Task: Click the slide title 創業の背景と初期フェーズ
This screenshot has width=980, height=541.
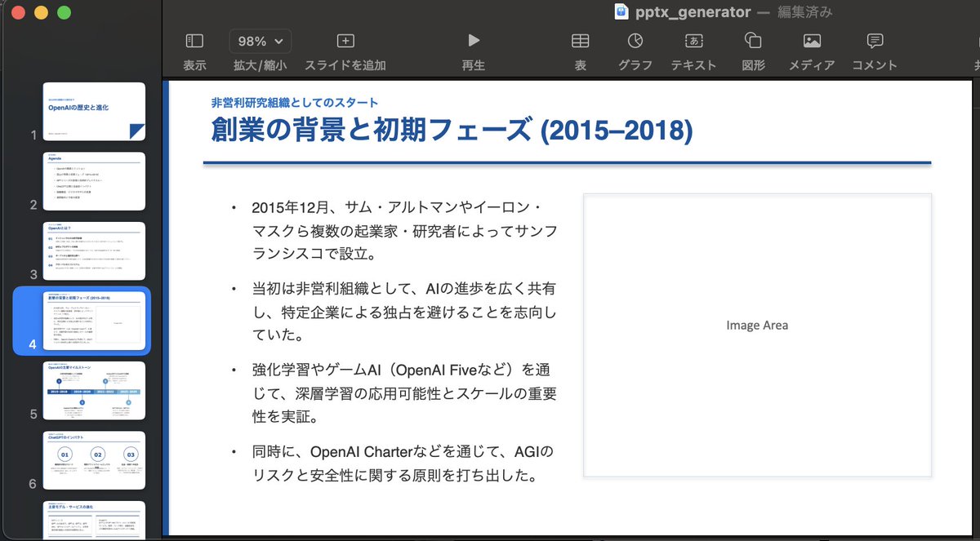Action: (452, 131)
